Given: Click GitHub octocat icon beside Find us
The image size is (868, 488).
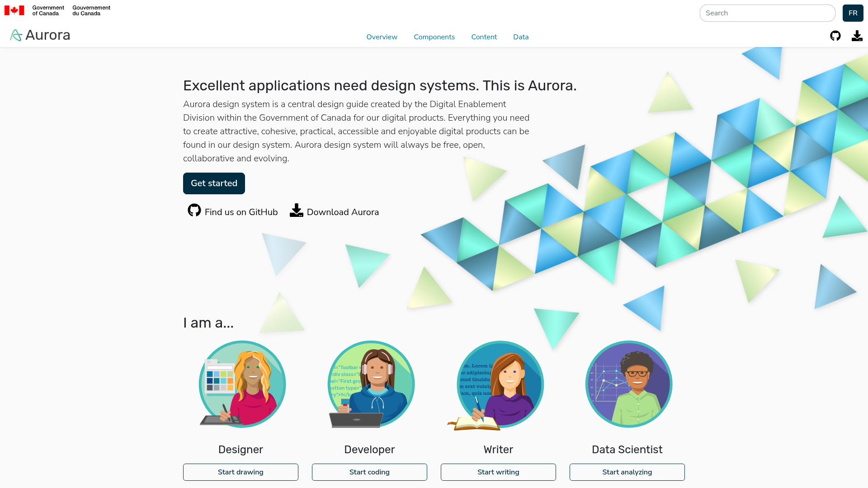Looking at the screenshot, I should pos(194,210).
